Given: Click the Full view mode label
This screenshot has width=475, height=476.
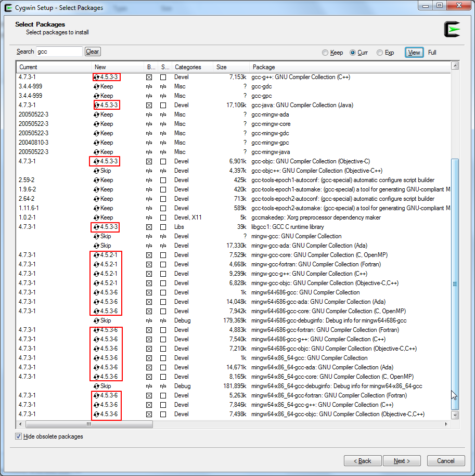Looking at the screenshot, I should tap(432, 53).
